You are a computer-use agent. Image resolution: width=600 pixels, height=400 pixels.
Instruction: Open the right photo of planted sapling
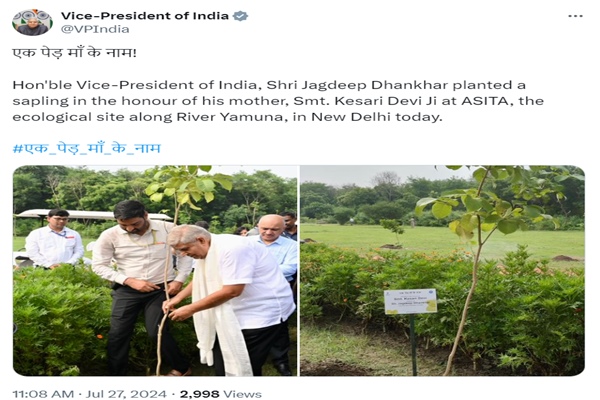coord(442,270)
